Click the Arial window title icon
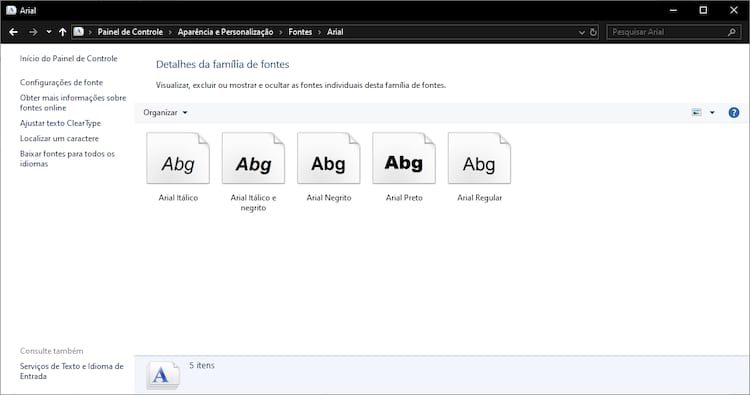 click(11, 10)
